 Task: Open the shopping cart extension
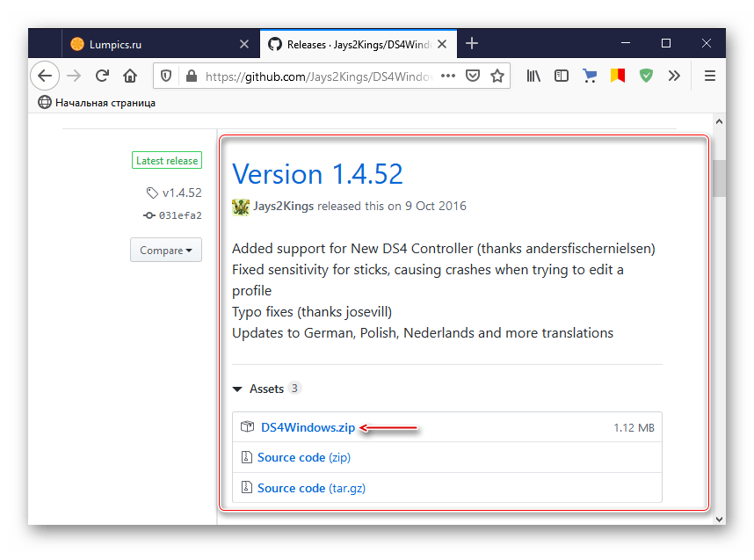(x=590, y=76)
